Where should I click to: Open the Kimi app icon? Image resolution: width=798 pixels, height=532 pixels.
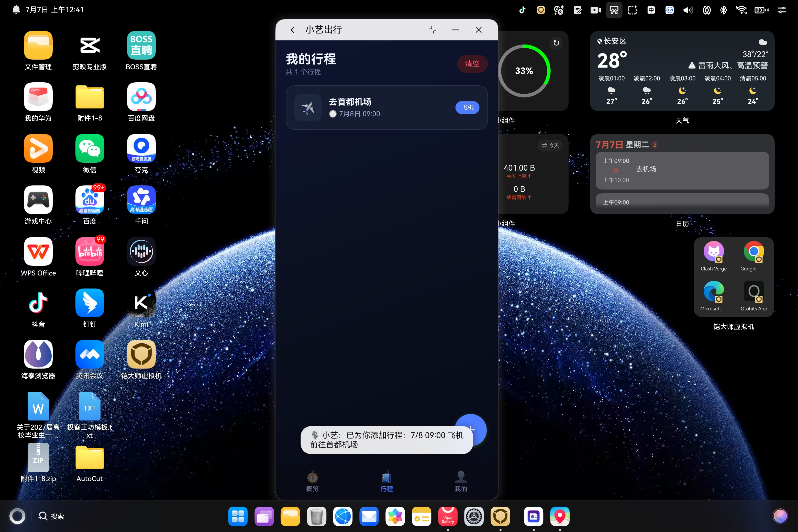point(141,303)
